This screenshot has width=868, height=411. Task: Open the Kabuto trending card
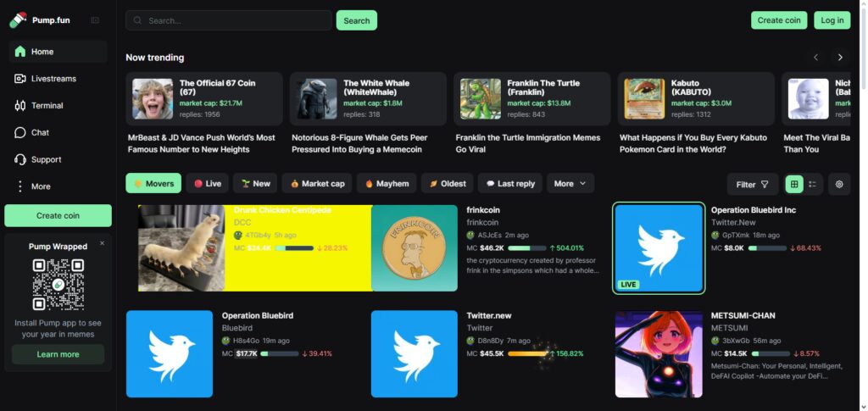tap(696, 99)
